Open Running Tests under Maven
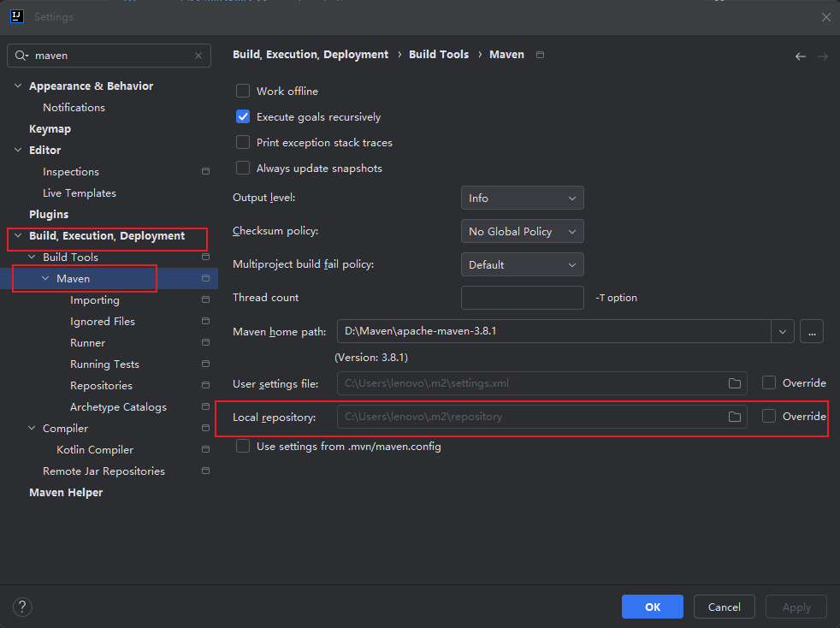Image resolution: width=840 pixels, height=628 pixels. coord(104,364)
